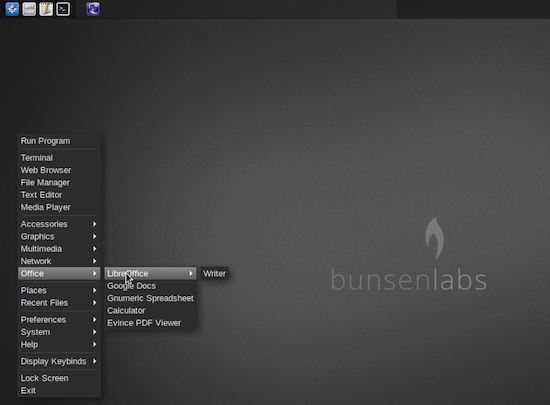The width and height of the screenshot is (550, 405).
Task: Expand the Graphics submenu
Action: point(59,236)
